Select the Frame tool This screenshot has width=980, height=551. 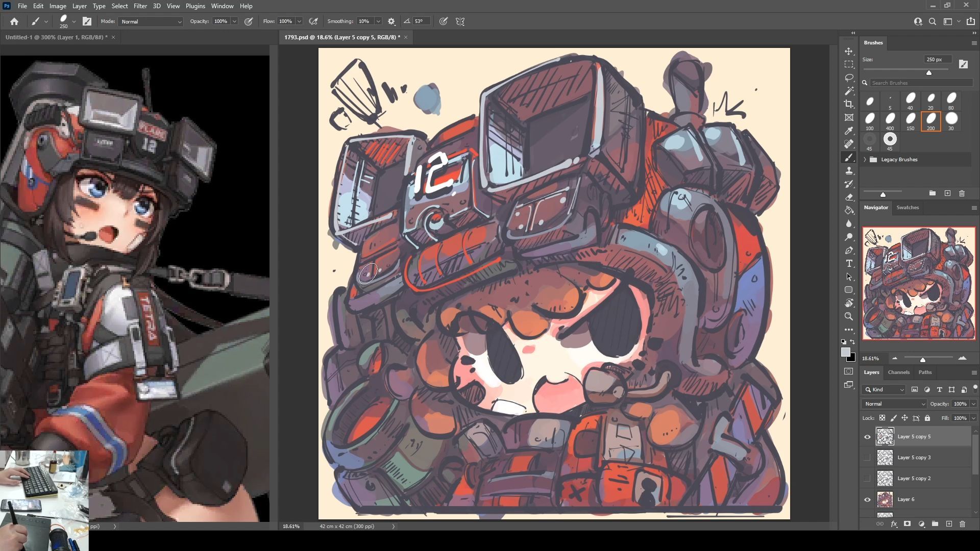pos(849,118)
